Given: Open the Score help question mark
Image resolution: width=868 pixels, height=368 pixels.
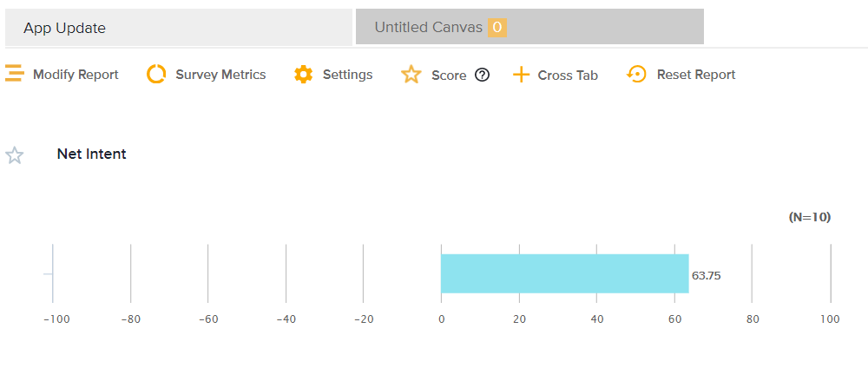Looking at the screenshot, I should tap(483, 75).
